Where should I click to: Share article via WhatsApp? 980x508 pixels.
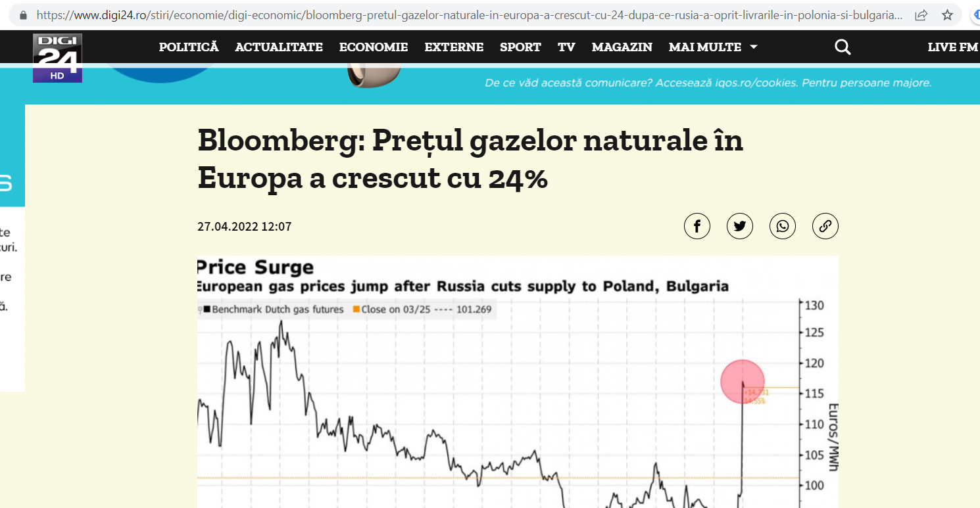pos(783,227)
